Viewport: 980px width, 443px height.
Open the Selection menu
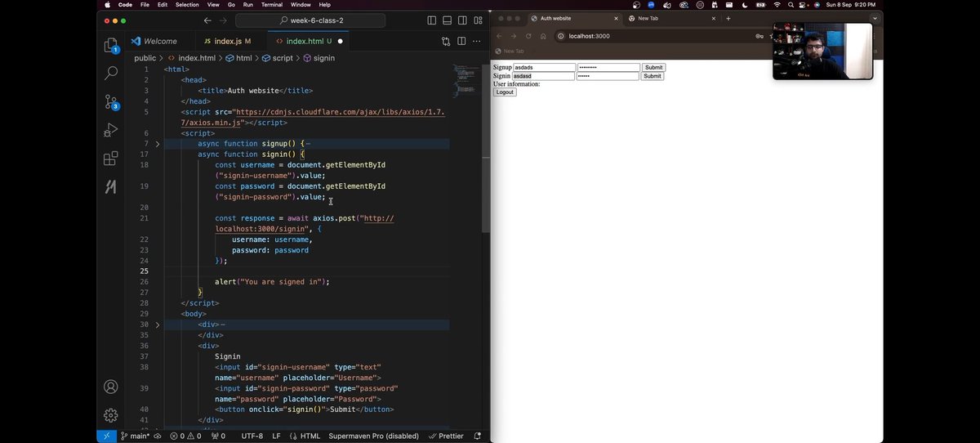[187, 5]
